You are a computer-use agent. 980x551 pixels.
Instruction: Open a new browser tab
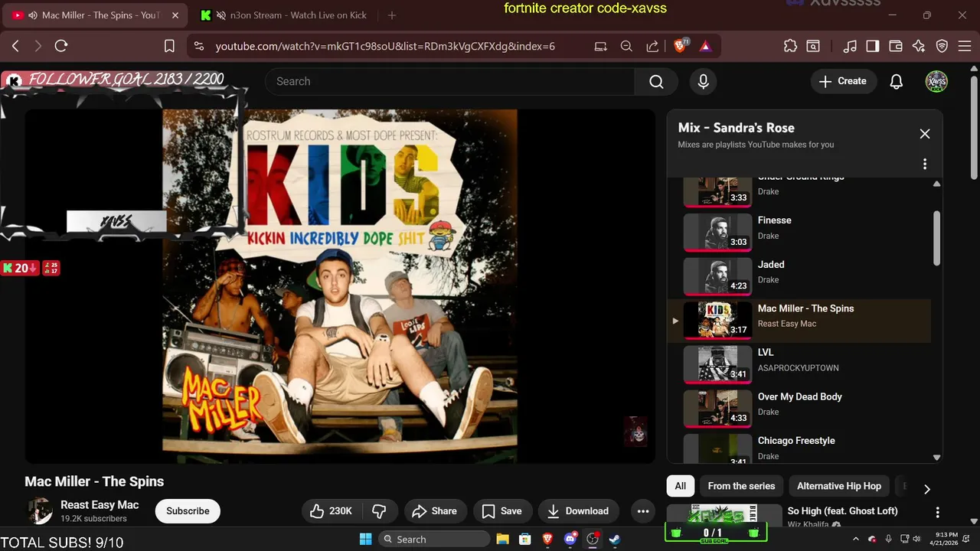click(392, 15)
